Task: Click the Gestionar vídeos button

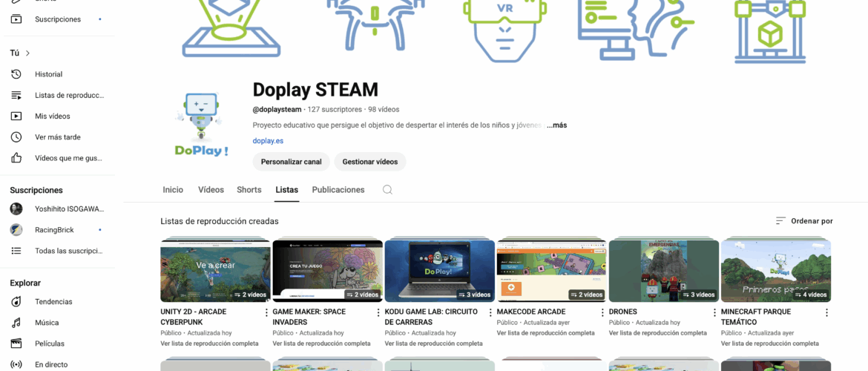Action: pyautogui.click(x=370, y=162)
